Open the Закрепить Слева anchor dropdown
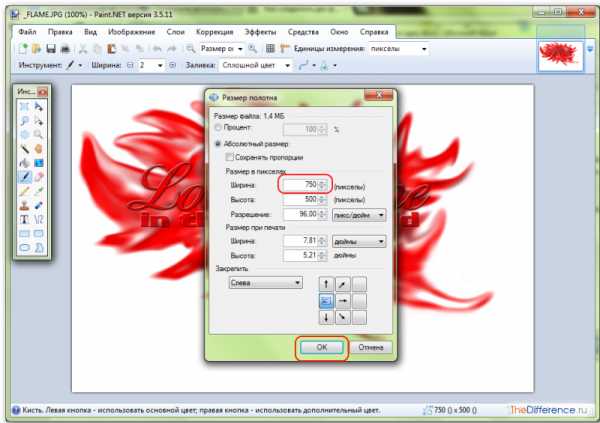 [266, 283]
